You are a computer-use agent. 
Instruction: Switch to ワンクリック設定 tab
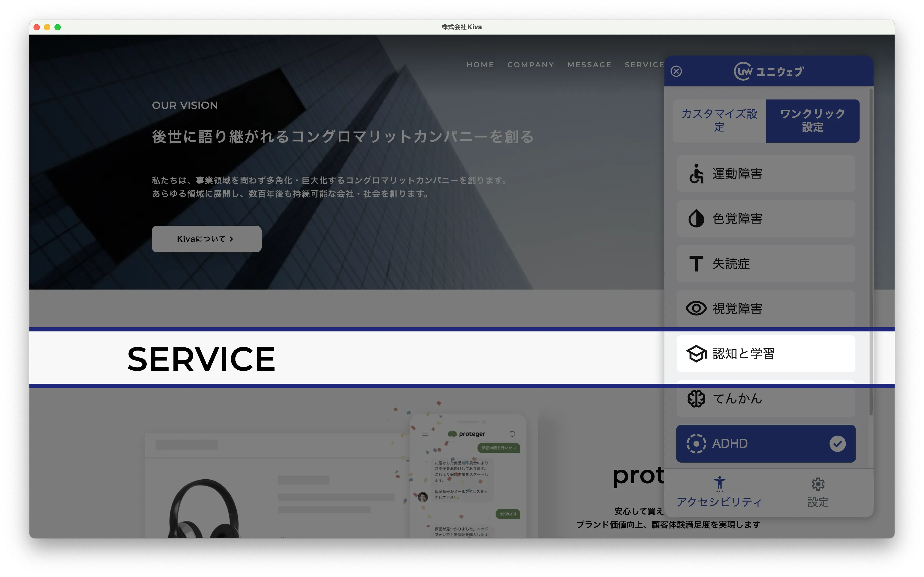[x=812, y=121]
